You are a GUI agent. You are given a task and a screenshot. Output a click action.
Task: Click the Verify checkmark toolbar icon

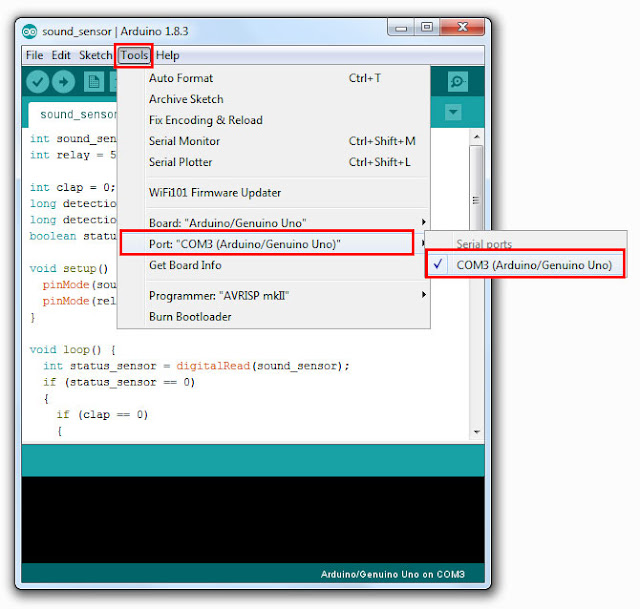click(x=38, y=82)
